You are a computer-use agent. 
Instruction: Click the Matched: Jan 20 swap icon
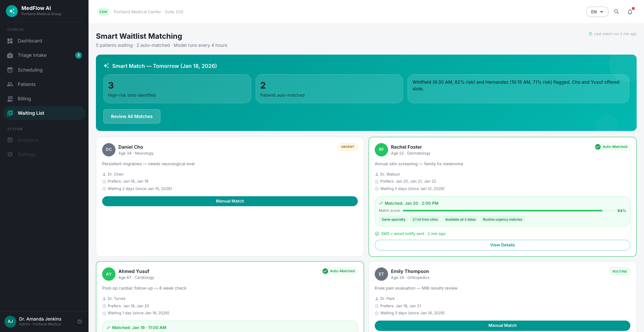point(381,203)
